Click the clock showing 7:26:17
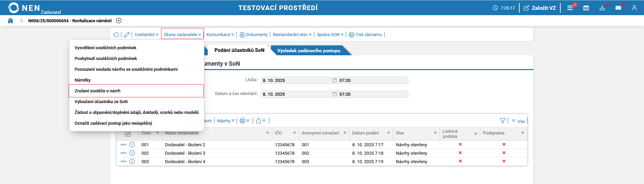This screenshot has height=184, width=644. 504,8
